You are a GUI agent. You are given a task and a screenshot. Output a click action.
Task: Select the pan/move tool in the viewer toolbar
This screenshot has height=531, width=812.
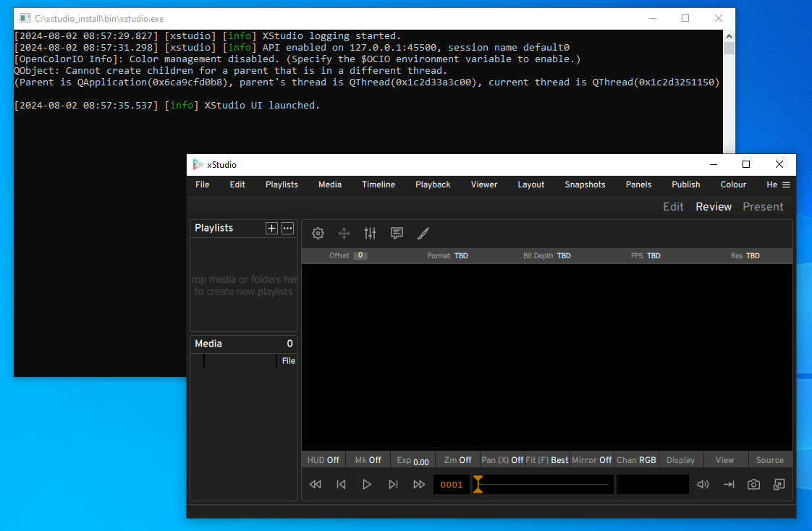tap(344, 233)
